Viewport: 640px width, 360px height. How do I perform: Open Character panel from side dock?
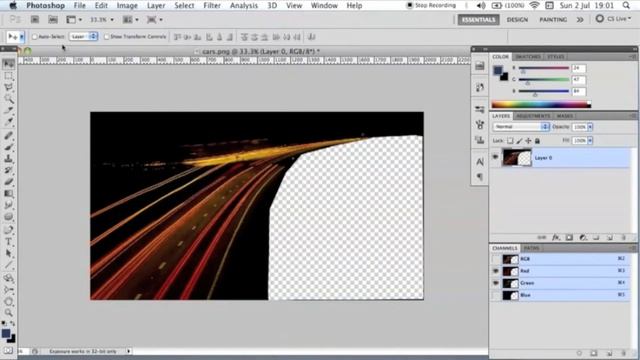[480, 162]
